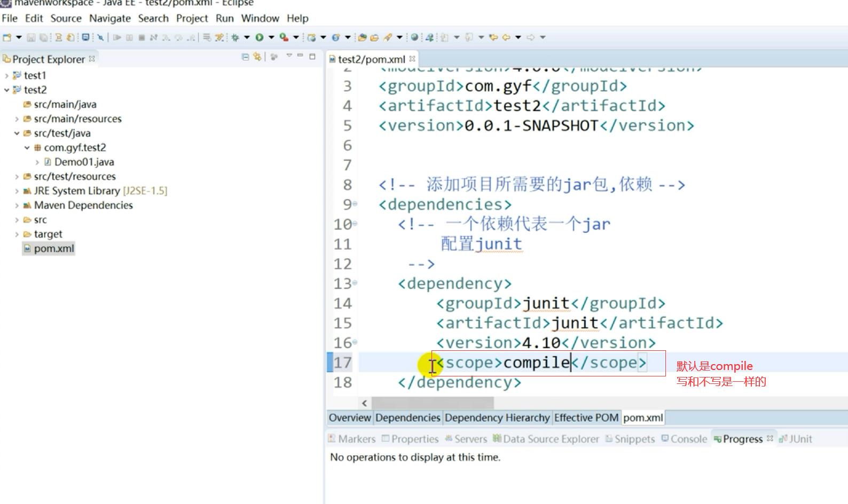
Task: Click the Open Web Browser globe icon
Action: point(414,37)
